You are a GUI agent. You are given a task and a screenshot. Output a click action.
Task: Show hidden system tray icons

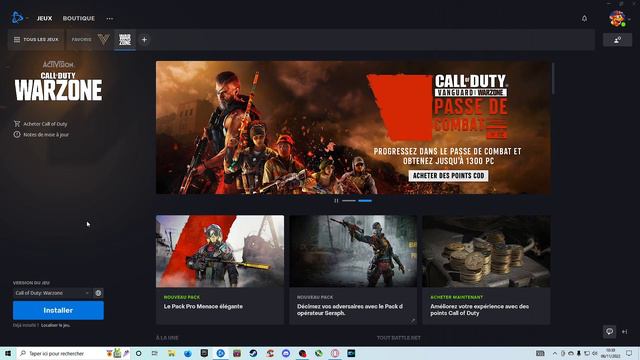[x=555, y=353]
